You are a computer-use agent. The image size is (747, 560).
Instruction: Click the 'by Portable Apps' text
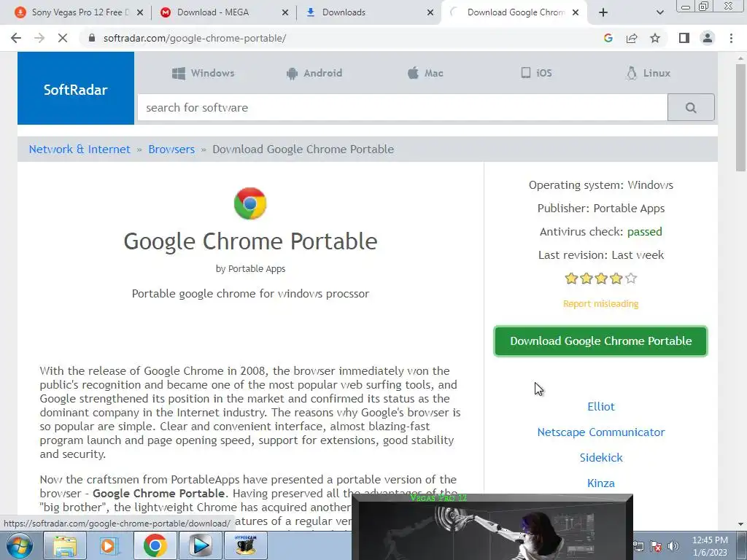pyautogui.click(x=250, y=268)
